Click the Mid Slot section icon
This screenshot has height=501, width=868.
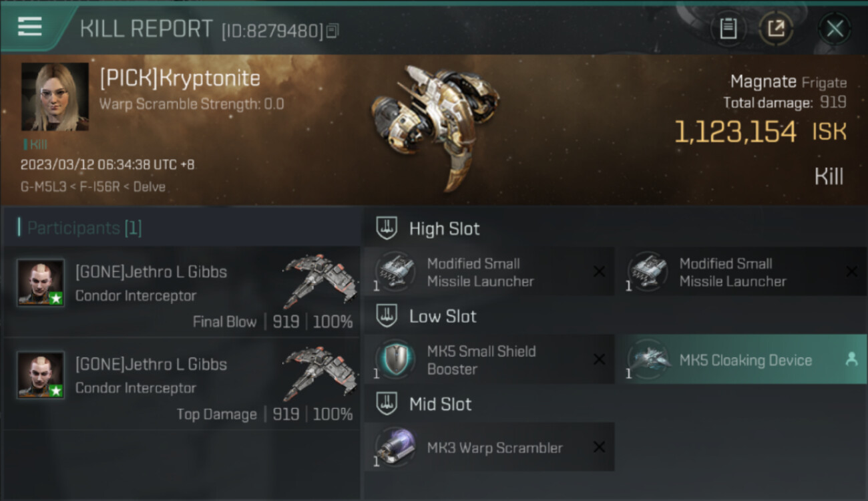(x=387, y=403)
